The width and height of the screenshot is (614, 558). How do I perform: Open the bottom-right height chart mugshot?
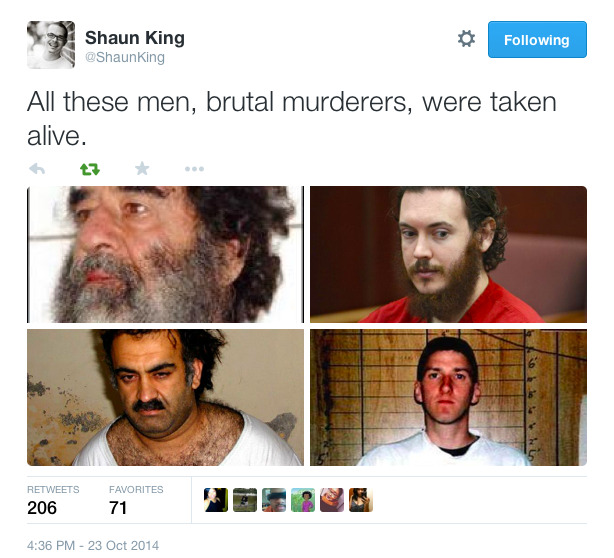tap(448, 397)
